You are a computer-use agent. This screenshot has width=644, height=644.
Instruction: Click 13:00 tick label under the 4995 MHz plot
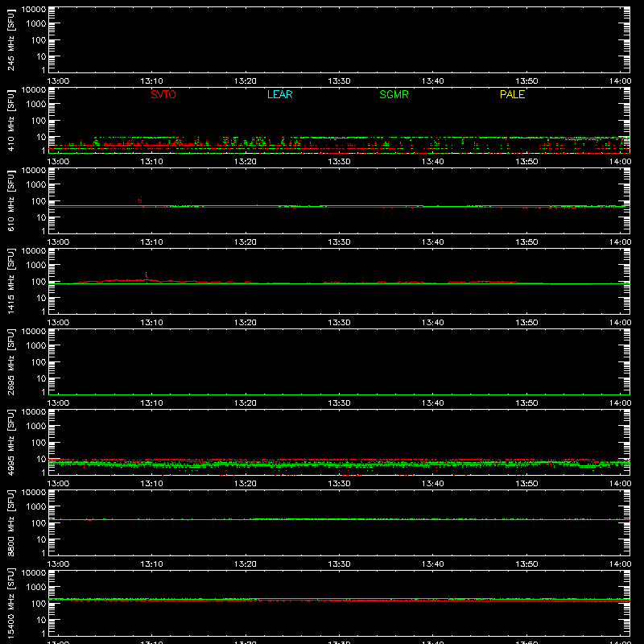(x=58, y=484)
